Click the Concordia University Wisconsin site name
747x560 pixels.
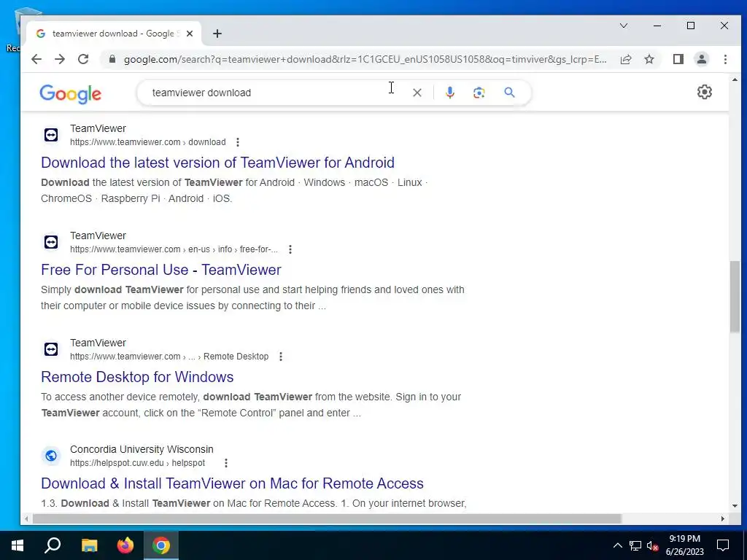[142, 449]
